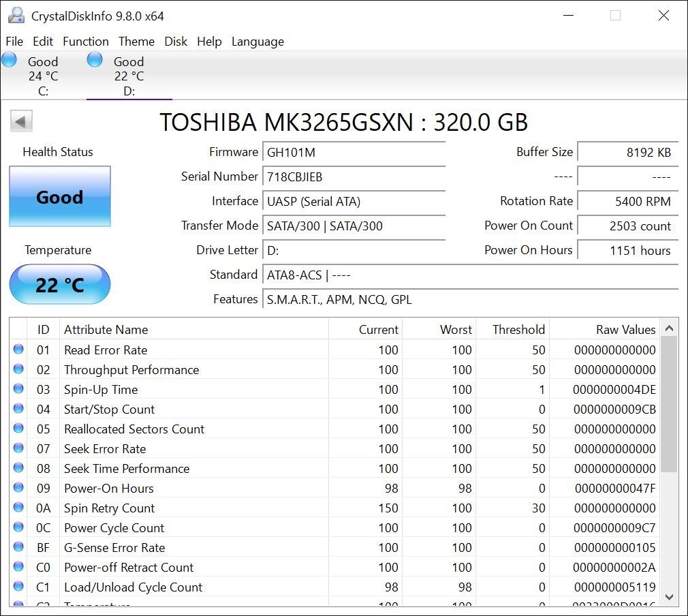Click status orb of Power-On Hours attribute row
Screen dimensions: 688x616
tap(18, 487)
